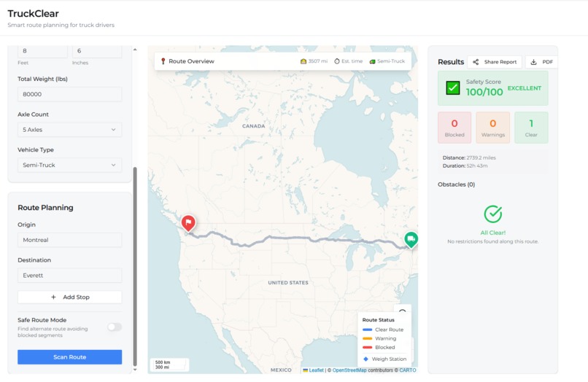This screenshot has width=588, height=382.
Task: Click the 3507 mi distance icon
Action: point(303,61)
